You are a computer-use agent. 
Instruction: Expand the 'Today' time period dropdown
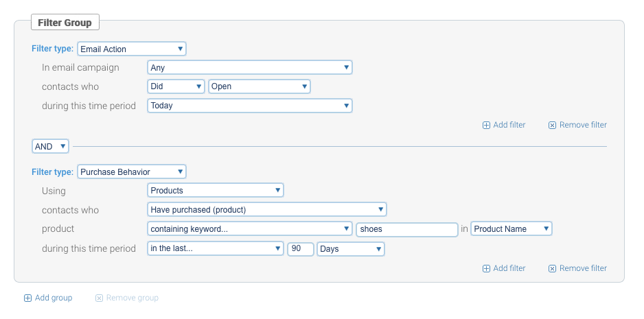point(250,106)
